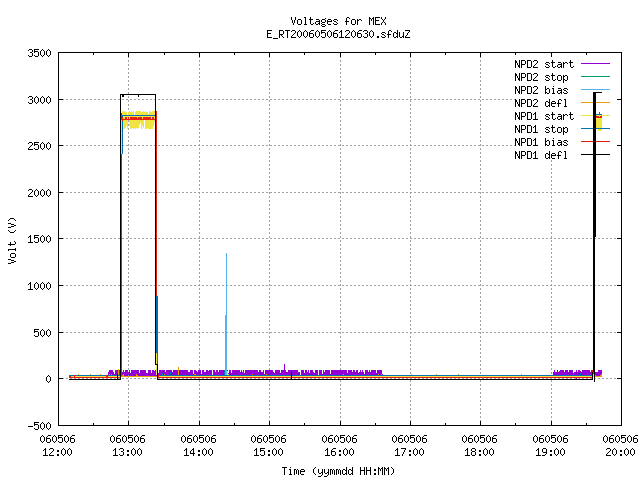This screenshot has width=640, height=480.
Task: Click the 15:00 x-axis tick label
Action: 268,452
